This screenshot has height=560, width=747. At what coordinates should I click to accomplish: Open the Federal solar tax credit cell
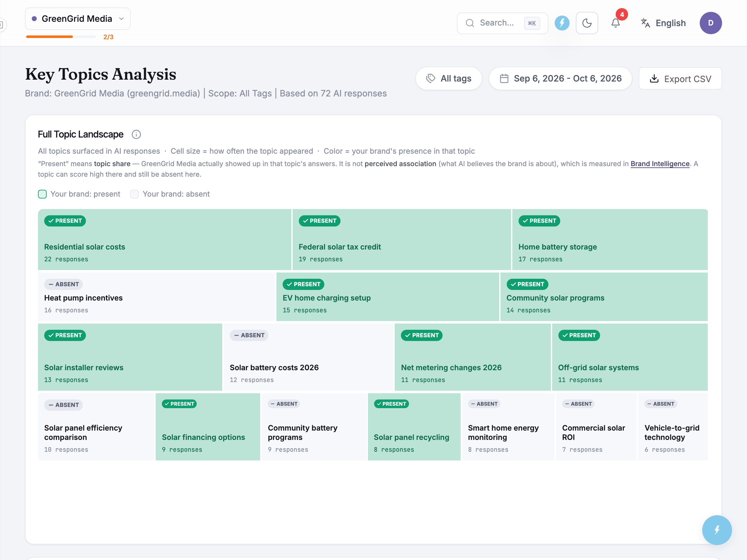[401, 239]
